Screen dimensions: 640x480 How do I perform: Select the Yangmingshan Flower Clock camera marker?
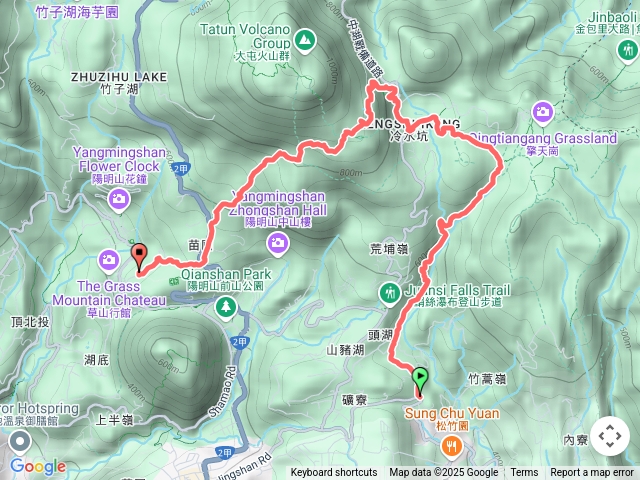pos(119,200)
